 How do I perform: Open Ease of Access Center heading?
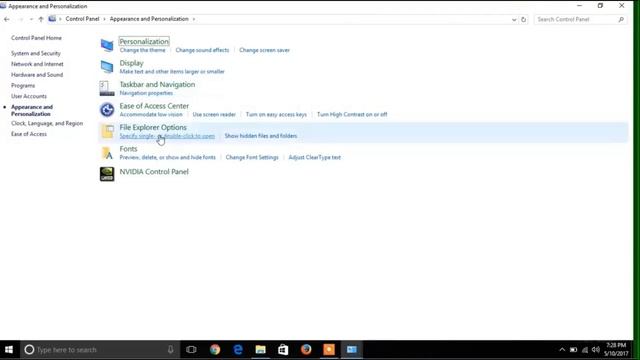point(154,106)
